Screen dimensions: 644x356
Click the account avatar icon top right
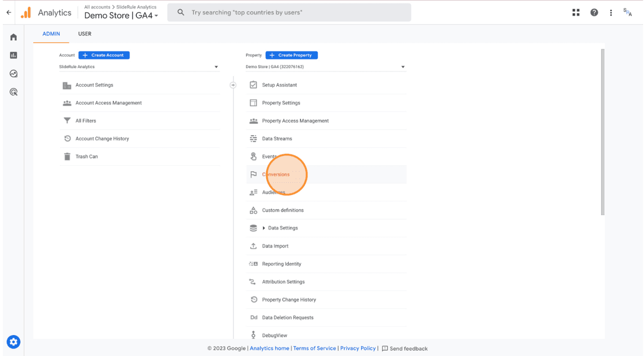(x=627, y=12)
